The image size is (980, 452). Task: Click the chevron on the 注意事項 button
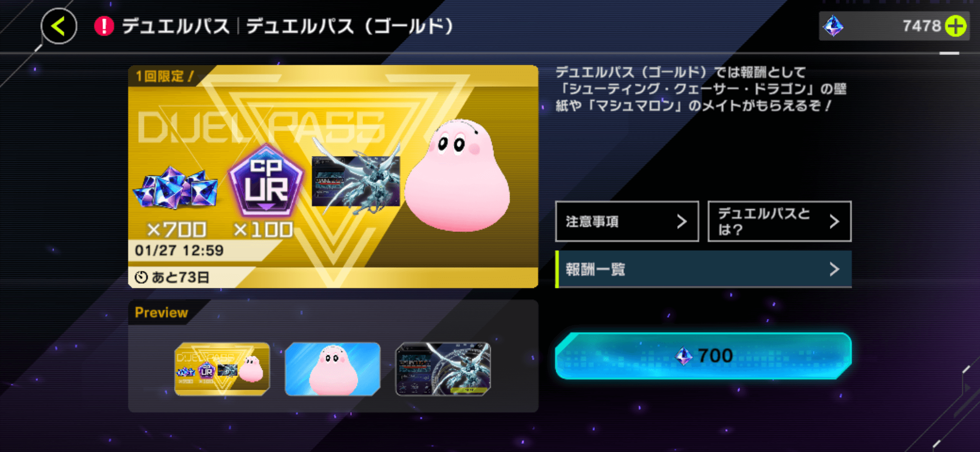[x=682, y=221]
